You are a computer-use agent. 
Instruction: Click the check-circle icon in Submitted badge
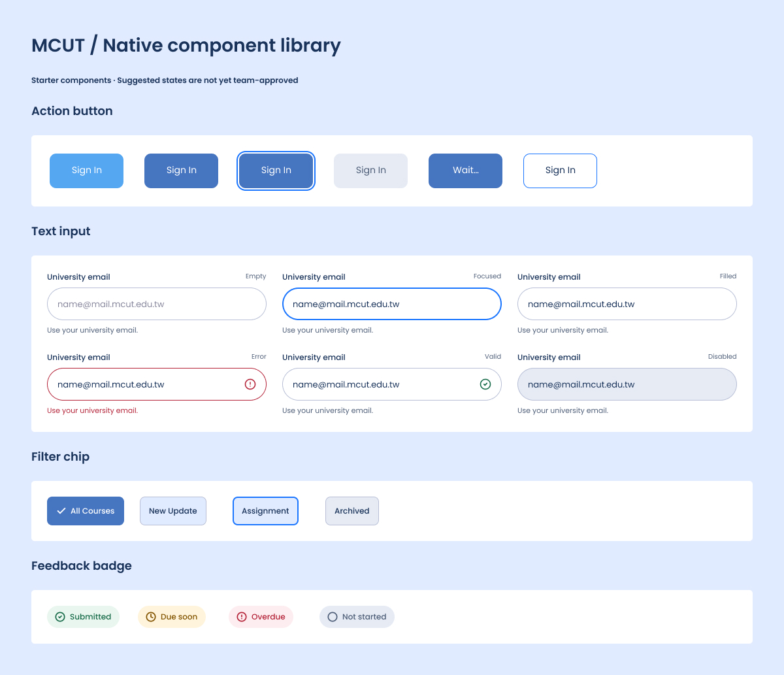point(60,617)
